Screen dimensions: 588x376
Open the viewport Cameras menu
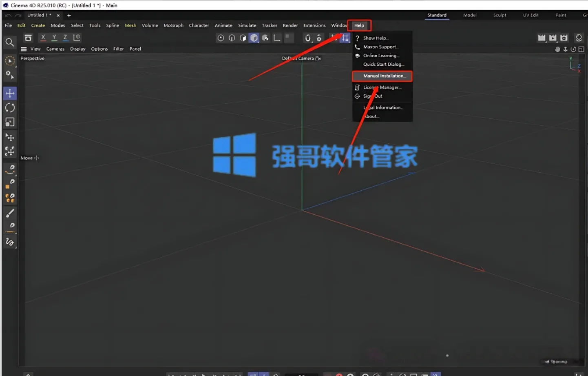click(55, 49)
